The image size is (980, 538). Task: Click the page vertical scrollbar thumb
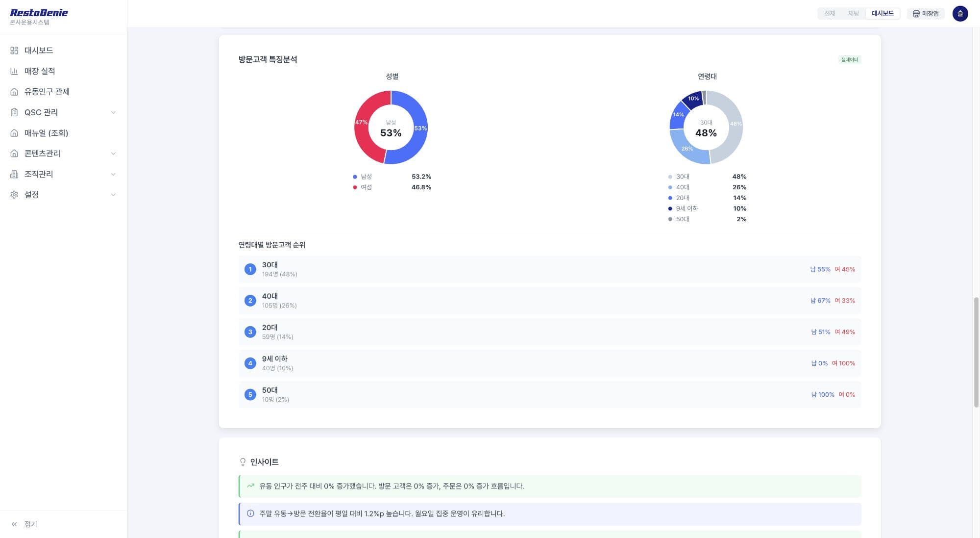point(976,352)
